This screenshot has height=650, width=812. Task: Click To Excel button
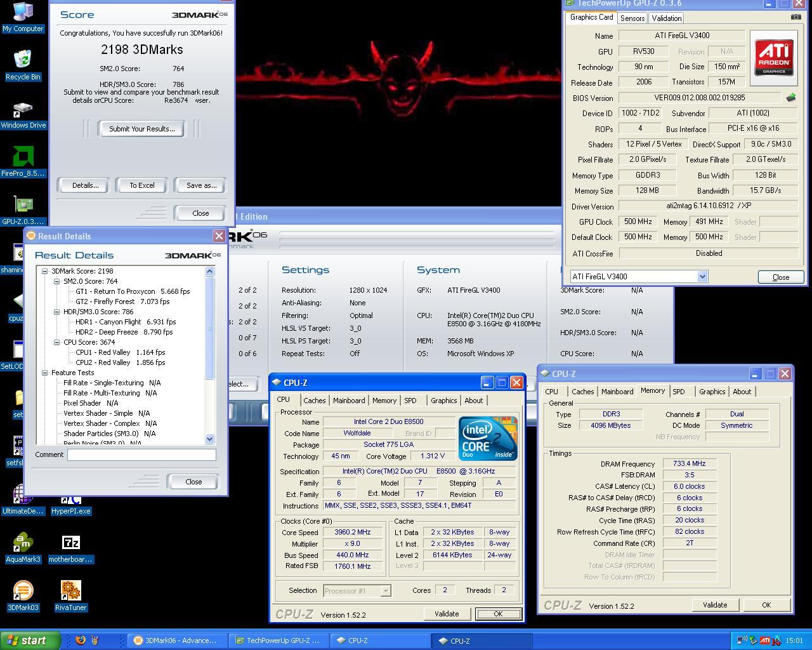141,185
